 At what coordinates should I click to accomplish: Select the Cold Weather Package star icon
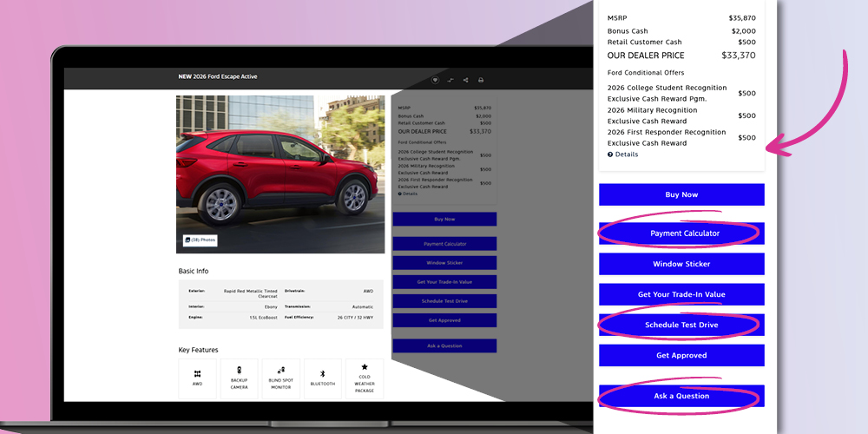tap(365, 367)
